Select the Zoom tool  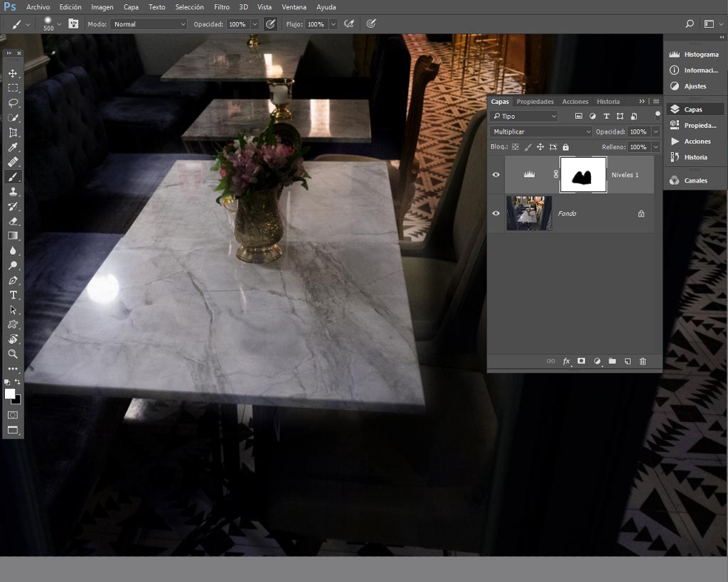pos(13,354)
